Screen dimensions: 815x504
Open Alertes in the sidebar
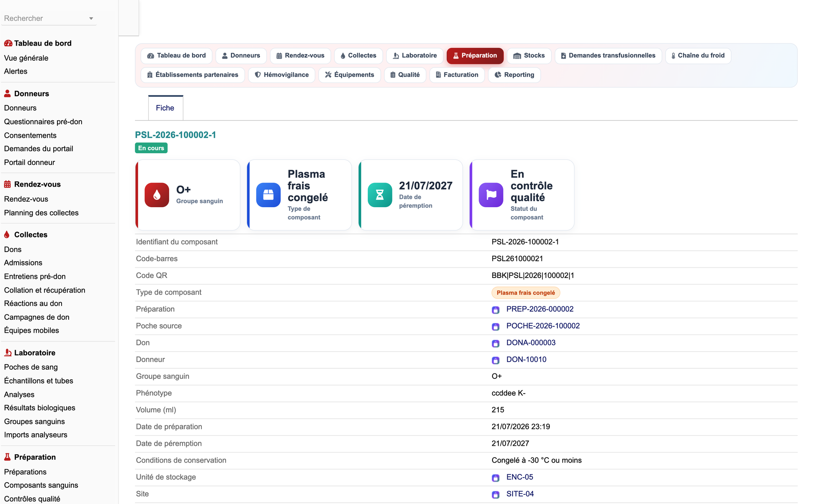point(15,71)
